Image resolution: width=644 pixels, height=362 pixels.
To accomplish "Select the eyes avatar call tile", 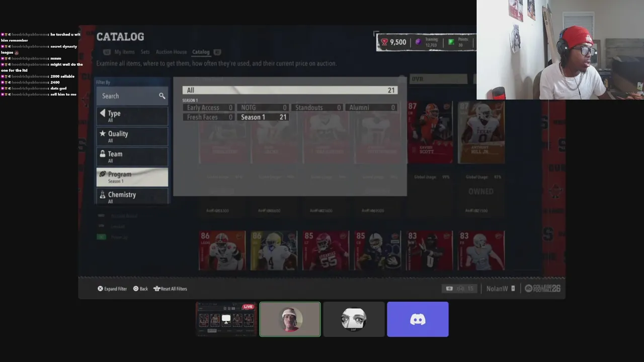I will [x=354, y=319].
